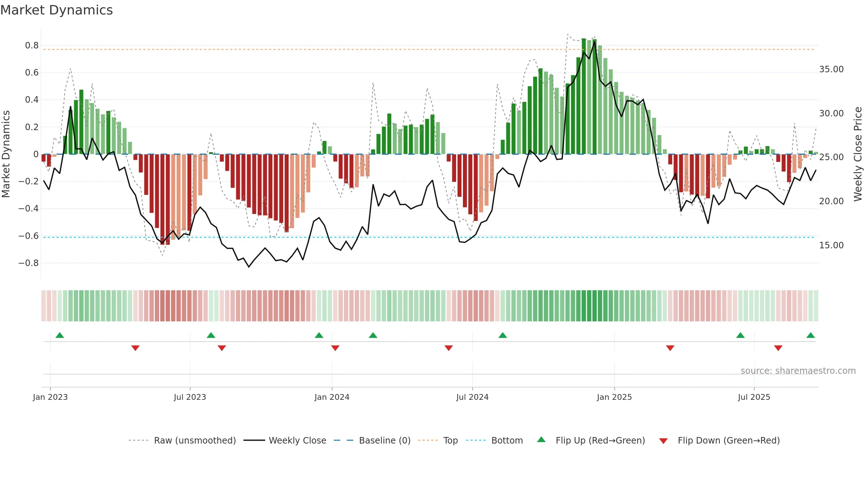Click the orange dashed Top threshold line
868x488 pixels.
429,50
